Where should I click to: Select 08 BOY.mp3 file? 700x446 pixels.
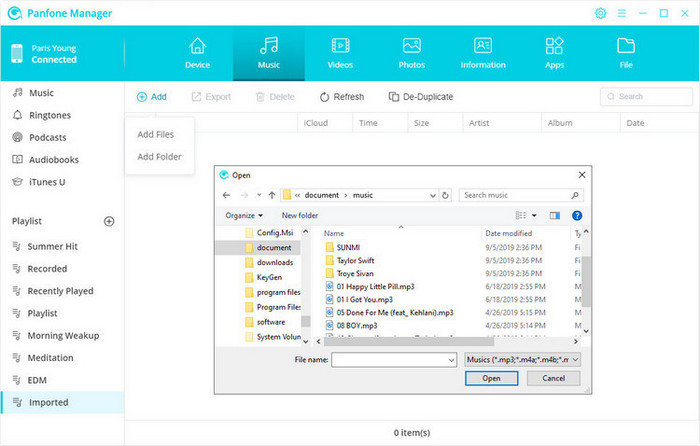click(x=351, y=325)
